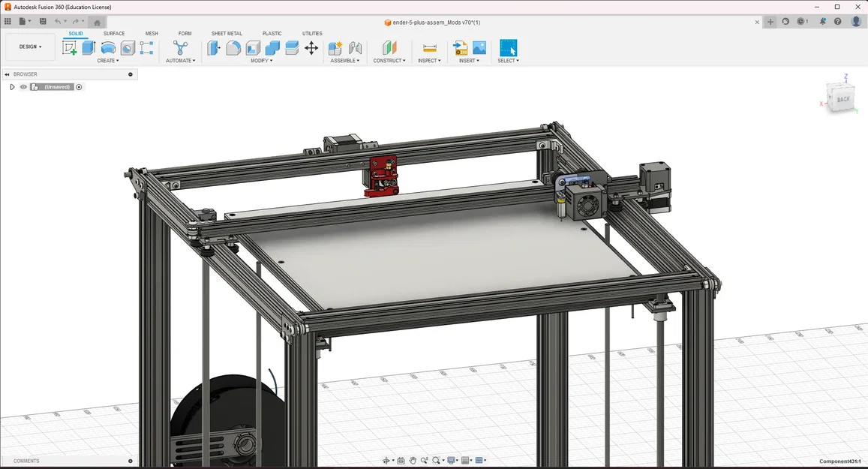Switch to the MESH tab
868x469 pixels.
click(152, 33)
